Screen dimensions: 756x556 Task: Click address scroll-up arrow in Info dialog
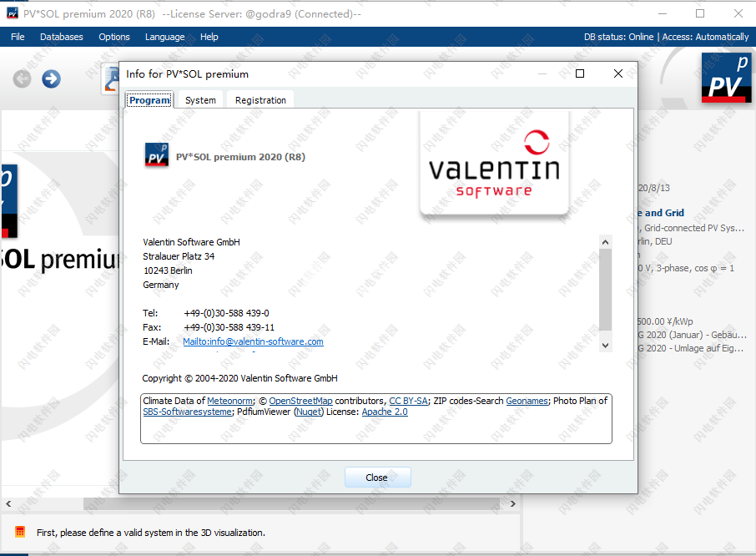coord(606,242)
